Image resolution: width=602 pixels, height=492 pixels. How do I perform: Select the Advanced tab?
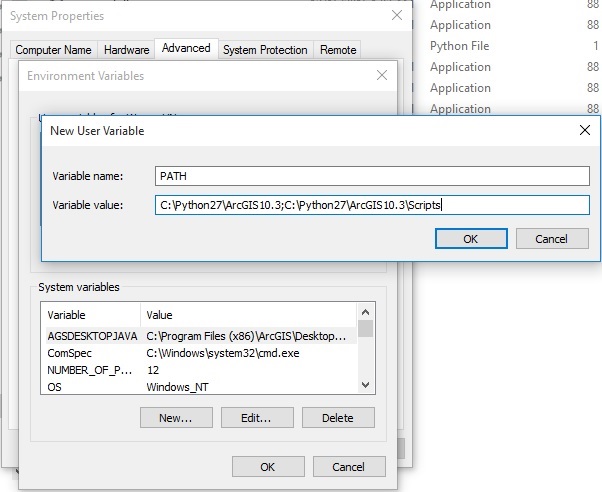click(186, 48)
